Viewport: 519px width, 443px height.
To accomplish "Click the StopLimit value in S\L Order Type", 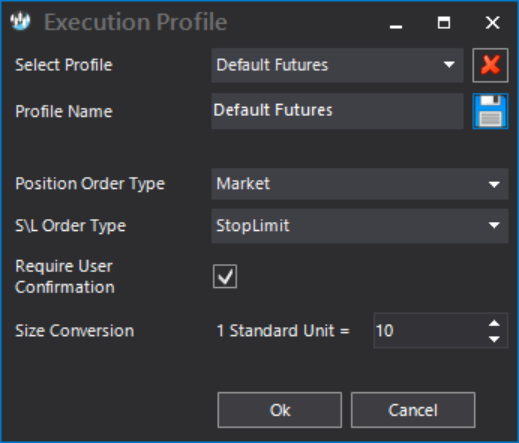I will [x=253, y=226].
